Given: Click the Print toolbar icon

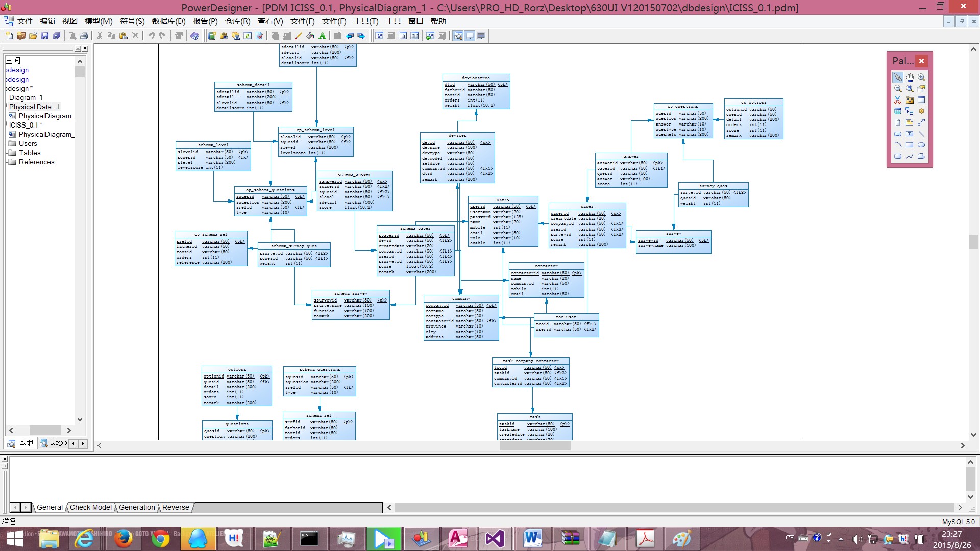Looking at the screenshot, I should (x=84, y=36).
